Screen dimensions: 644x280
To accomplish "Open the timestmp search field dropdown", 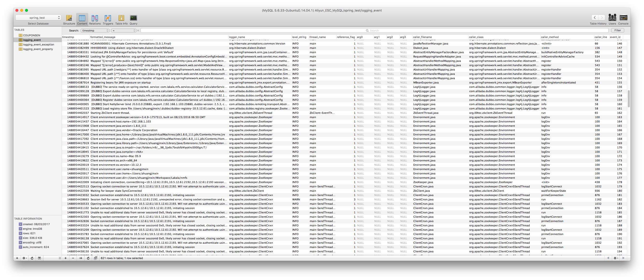I will (95, 31).
